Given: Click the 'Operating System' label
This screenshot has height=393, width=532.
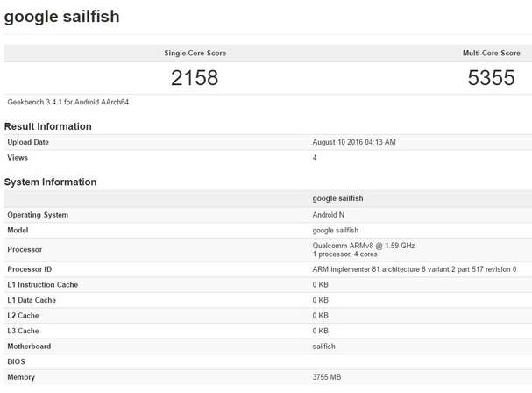Looking at the screenshot, I should tap(38, 215).
